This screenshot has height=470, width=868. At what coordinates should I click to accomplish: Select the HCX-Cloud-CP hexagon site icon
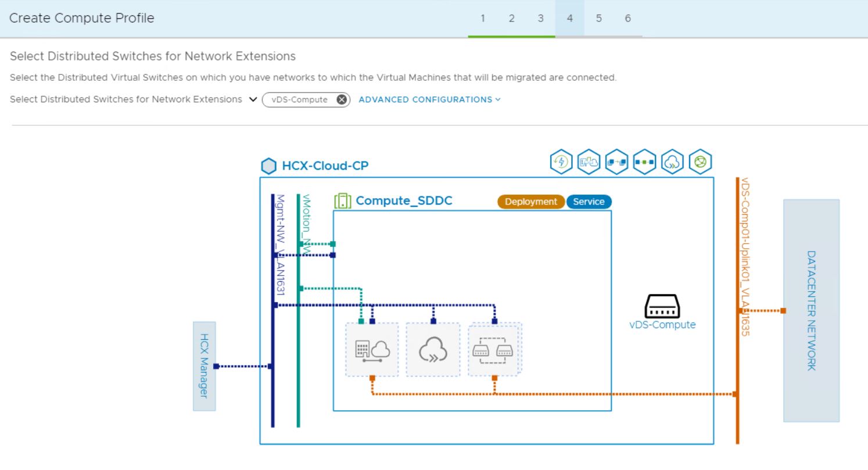268,165
